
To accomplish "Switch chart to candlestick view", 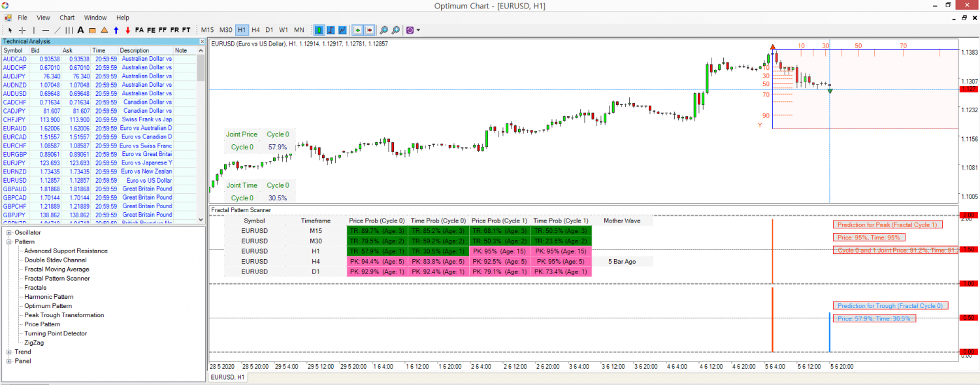I will (x=319, y=29).
